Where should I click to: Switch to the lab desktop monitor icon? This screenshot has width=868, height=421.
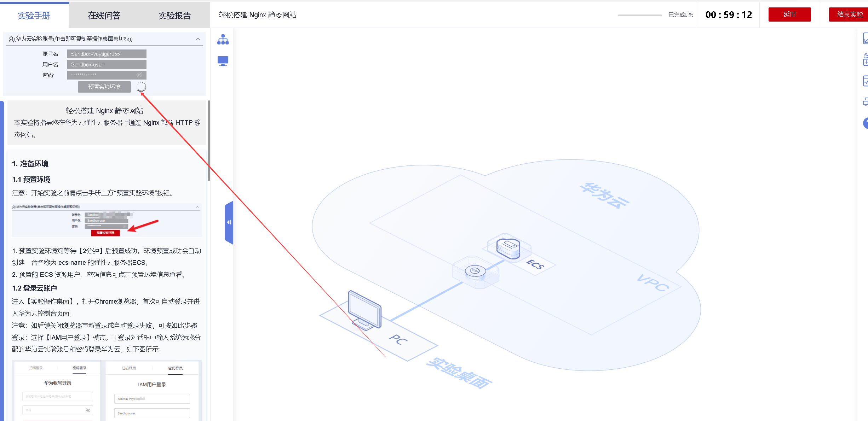[x=223, y=61]
